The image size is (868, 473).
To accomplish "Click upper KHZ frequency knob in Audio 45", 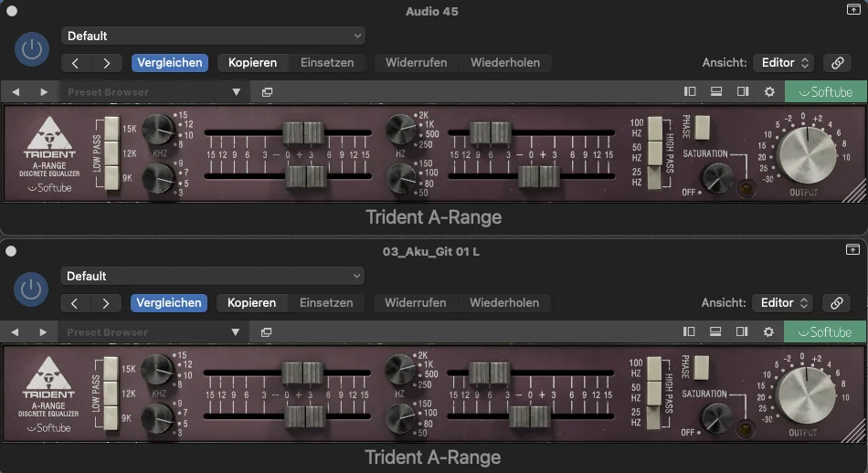I will tap(159, 130).
